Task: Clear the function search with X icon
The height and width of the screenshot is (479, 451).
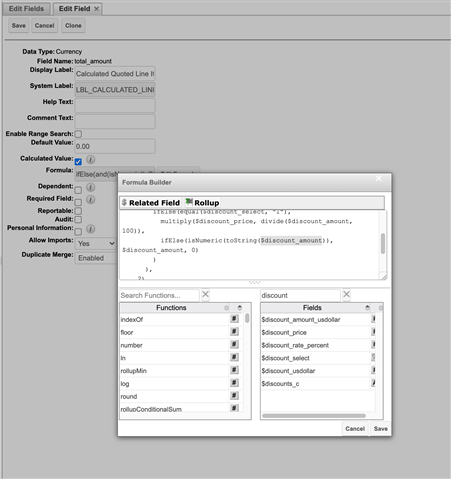Action: 206,294
